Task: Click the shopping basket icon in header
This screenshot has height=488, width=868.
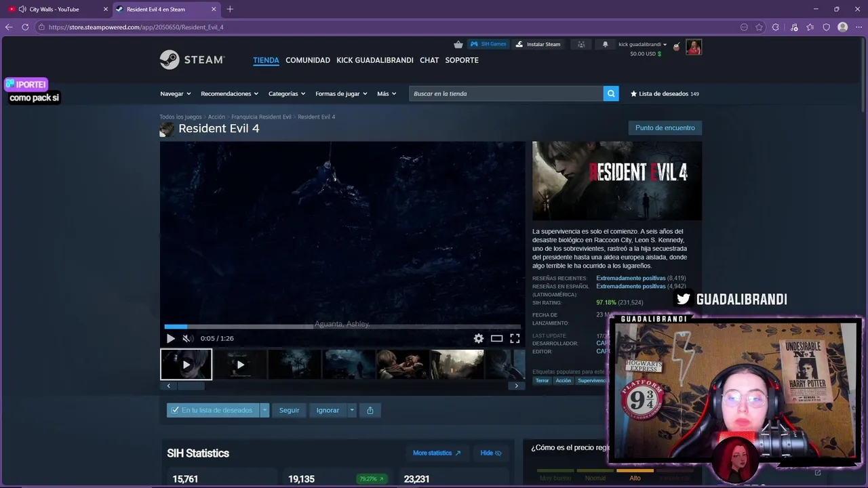Action: 458,44
